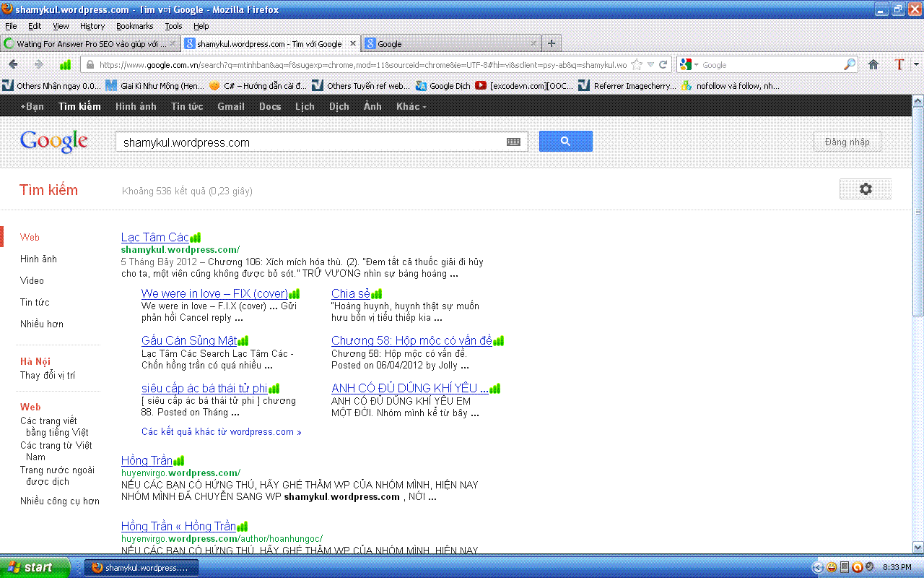Image resolution: width=924 pixels, height=578 pixels.
Task: Click the forward navigation arrow
Action: point(39,64)
